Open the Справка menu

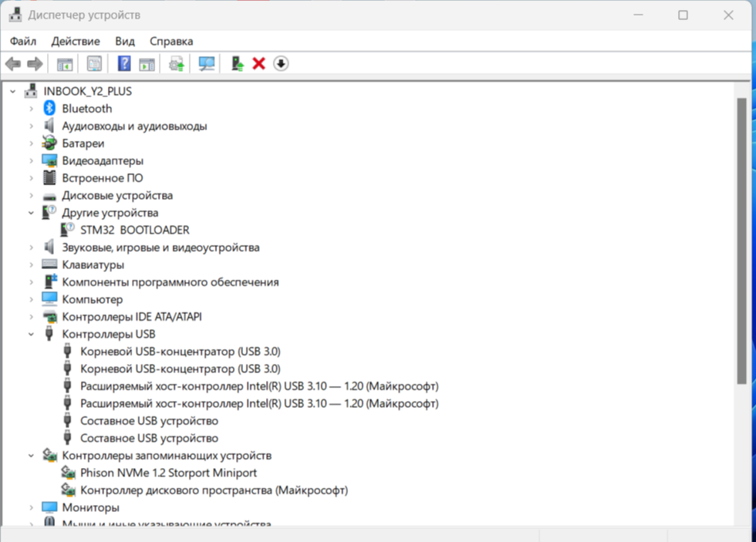point(171,41)
